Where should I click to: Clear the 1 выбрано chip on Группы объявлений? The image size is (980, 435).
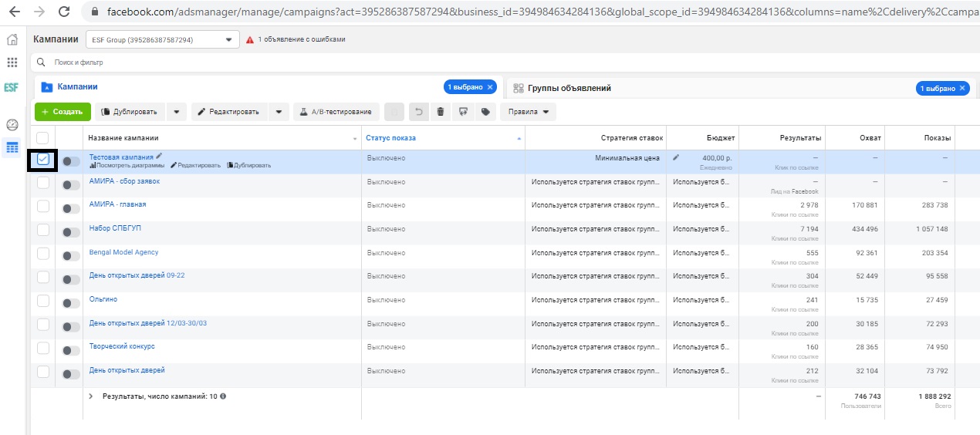pos(962,89)
